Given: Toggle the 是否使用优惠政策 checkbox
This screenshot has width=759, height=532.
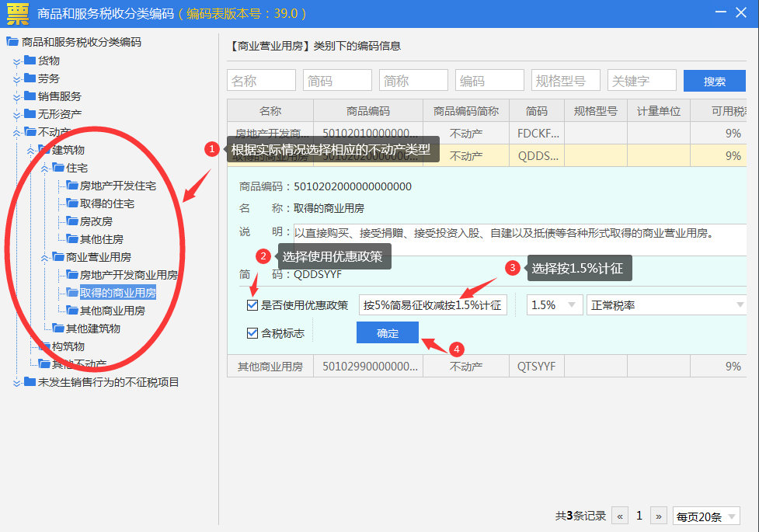Looking at the screenshot, I should pos(252,305).
